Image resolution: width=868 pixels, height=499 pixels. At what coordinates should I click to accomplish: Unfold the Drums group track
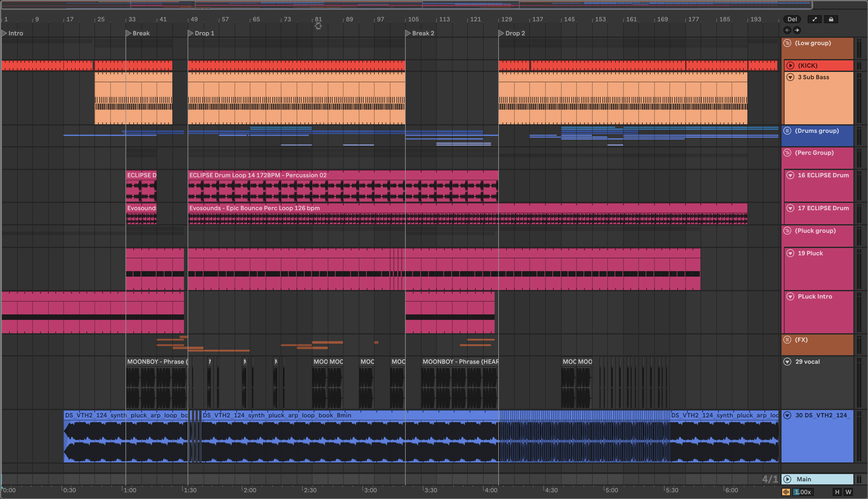(x=787, y=131)
